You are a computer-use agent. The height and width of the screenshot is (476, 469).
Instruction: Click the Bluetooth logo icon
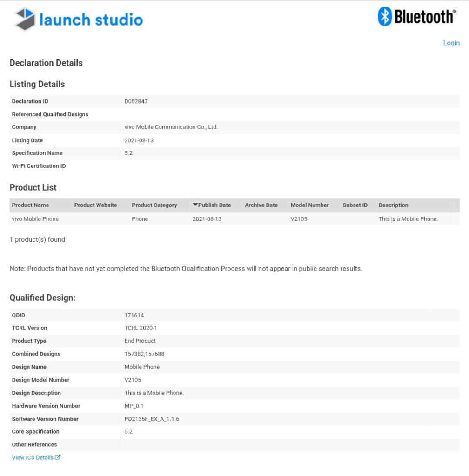click(385, 16)
